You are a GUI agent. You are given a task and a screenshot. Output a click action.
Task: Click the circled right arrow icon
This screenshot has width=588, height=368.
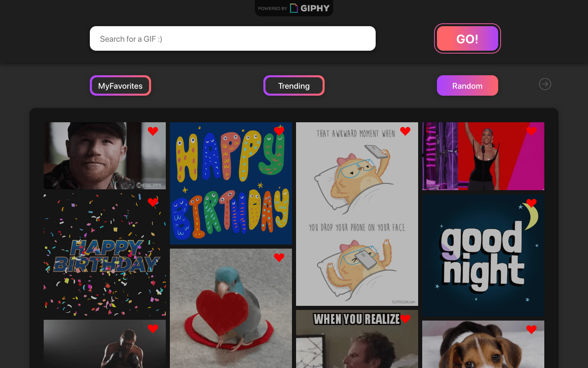[545, 84]
